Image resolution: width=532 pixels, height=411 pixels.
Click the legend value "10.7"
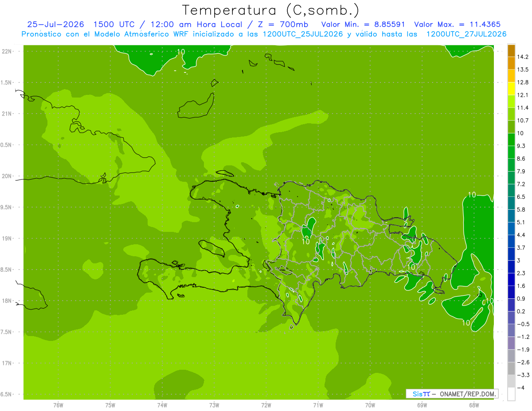[523, 121]
